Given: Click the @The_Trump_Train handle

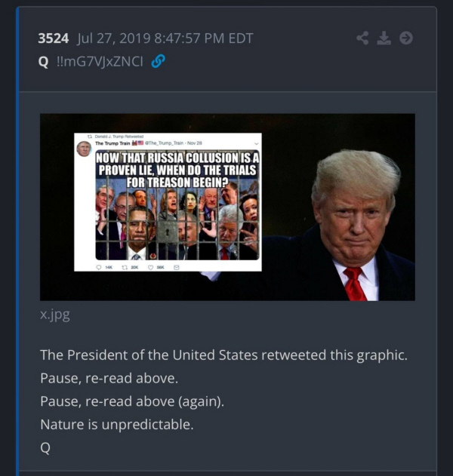Looking at the screenshot, I should [164, 143].
